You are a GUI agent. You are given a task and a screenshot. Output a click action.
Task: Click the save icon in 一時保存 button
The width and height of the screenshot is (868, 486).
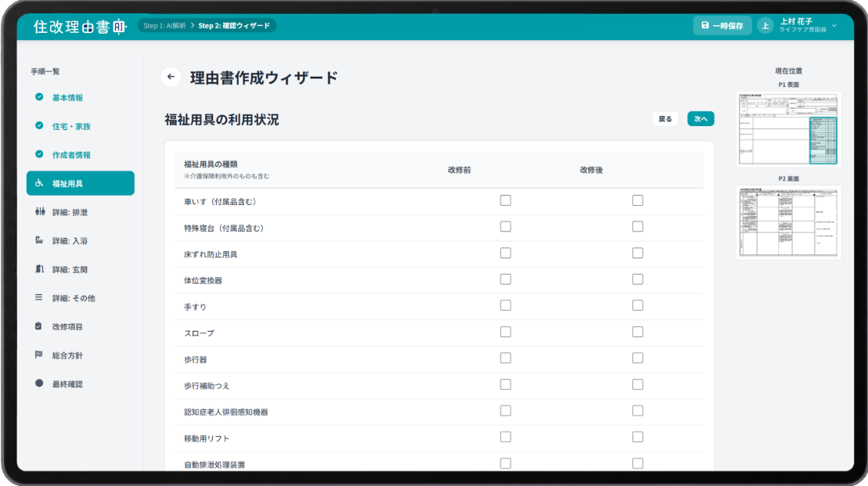pos(705,25)
